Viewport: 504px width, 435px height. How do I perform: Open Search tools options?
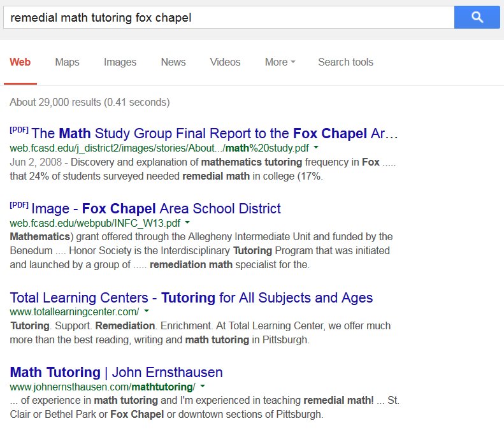click(x=345, y=62)
